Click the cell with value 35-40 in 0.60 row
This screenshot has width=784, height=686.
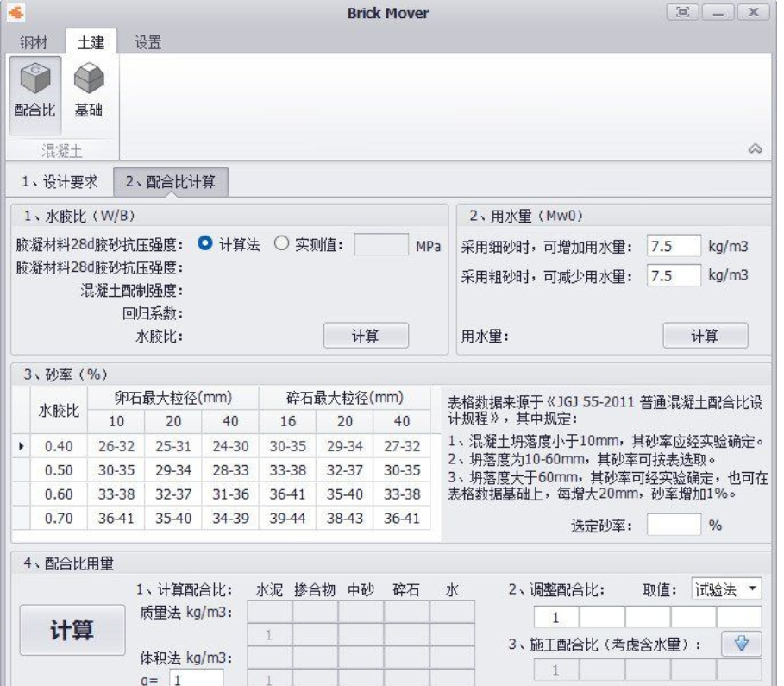[344, 494]
